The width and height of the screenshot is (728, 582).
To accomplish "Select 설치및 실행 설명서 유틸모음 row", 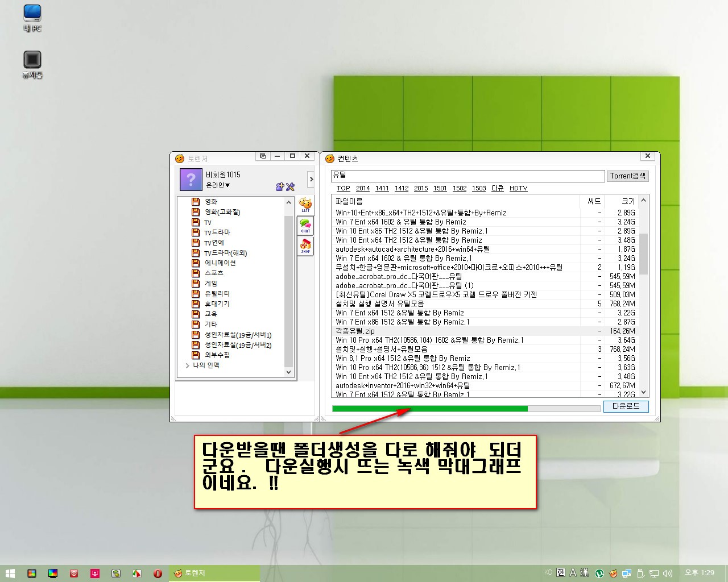I will (x=485, y=304).
